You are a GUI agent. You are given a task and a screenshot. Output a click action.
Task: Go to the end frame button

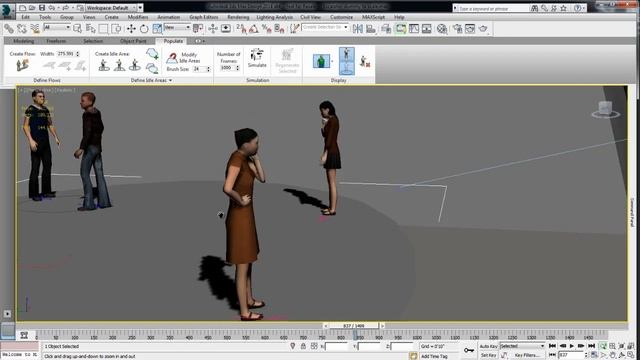pos(591,346)
